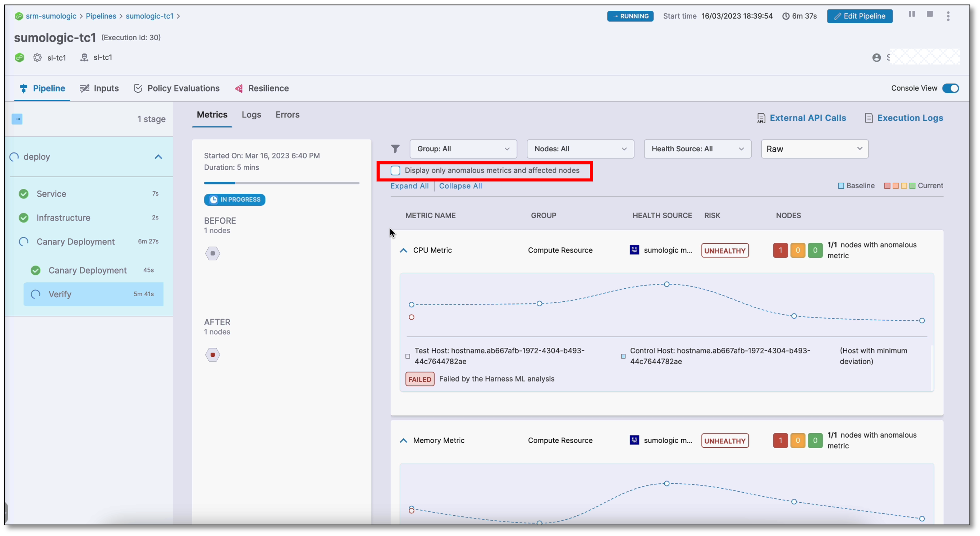Open External API Calls link
The image size is (980, 536).
coord(808,118)
